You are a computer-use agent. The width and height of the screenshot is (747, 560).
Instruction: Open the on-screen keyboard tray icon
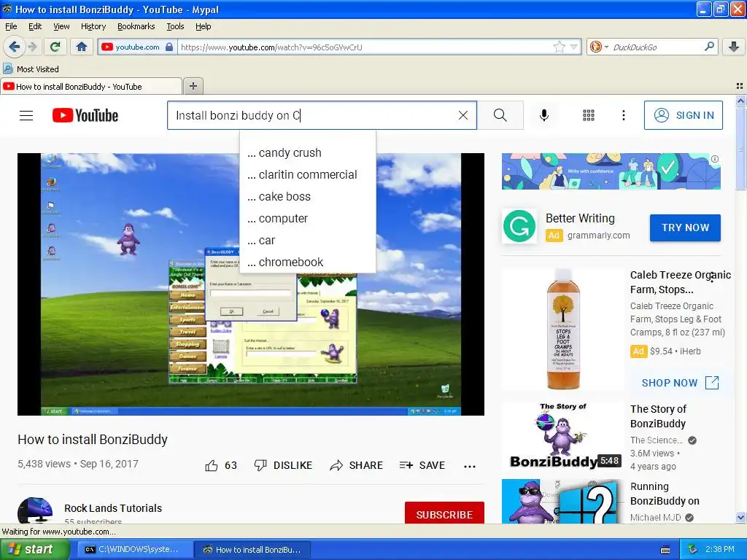pos(665,550)
